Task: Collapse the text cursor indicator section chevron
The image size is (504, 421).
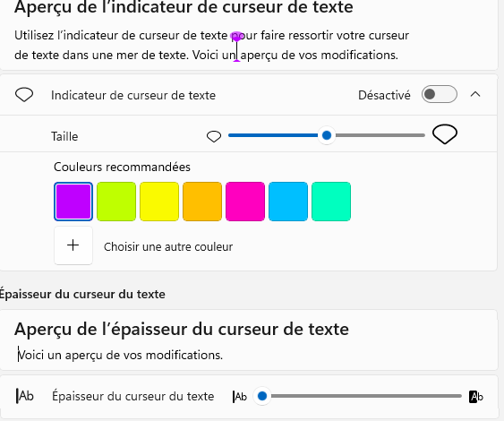Action: [x=475, y=94]
